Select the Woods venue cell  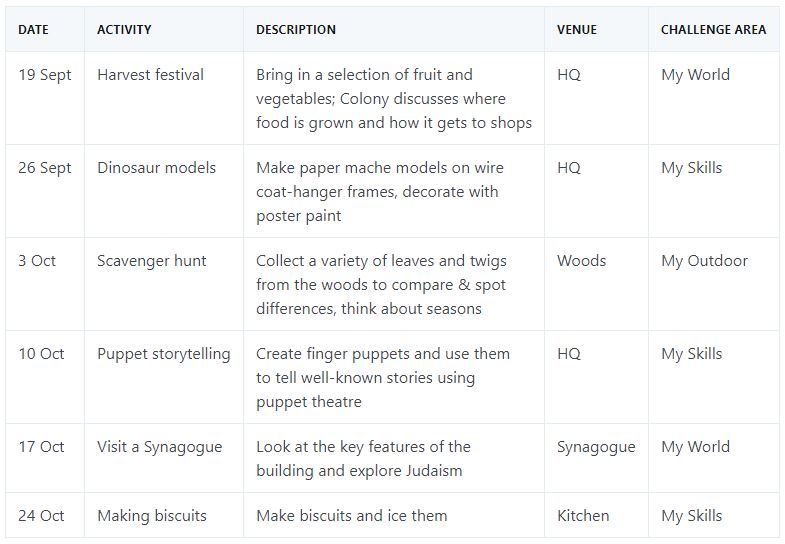click(581, 261)
